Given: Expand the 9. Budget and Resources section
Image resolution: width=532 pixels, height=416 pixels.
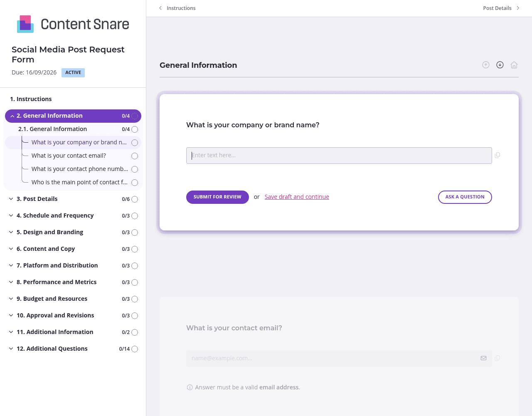Looking at the screenshot, I should point(11,299).
